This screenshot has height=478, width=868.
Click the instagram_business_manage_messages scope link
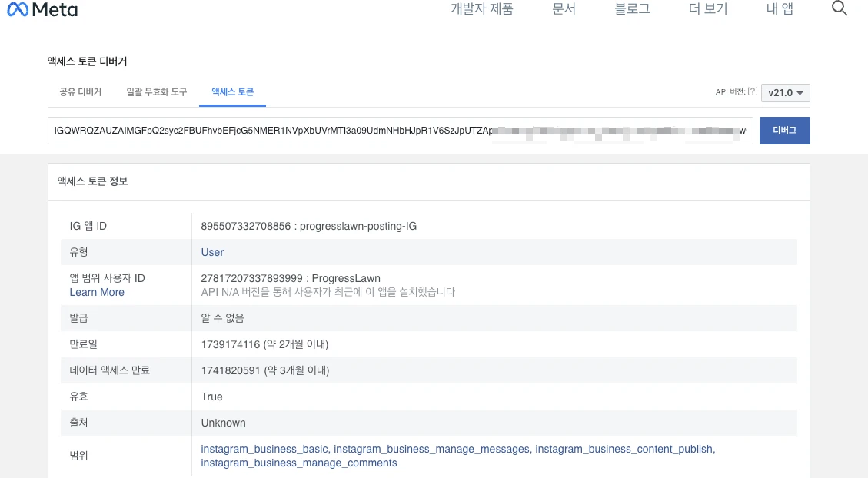point(432,450)
